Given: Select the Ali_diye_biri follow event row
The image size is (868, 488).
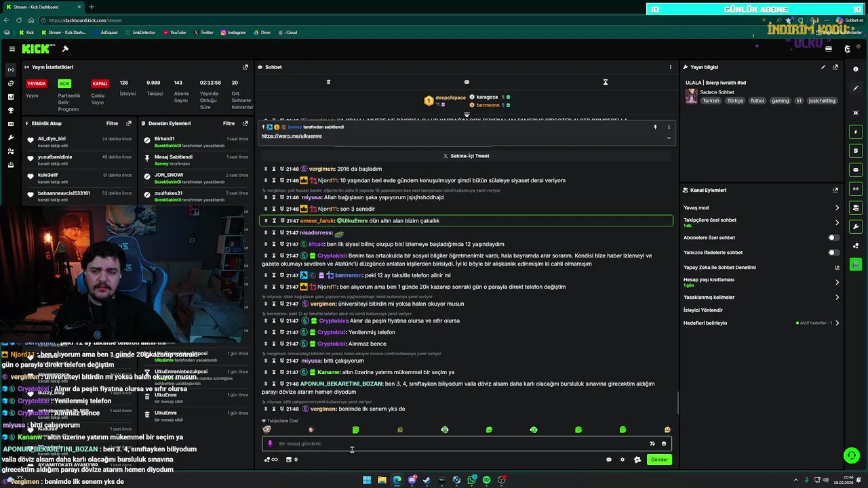Looking at the screenshot, I should 79,141.
